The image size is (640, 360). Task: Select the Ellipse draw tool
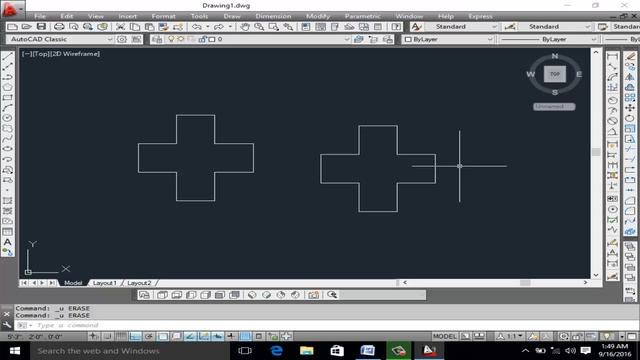tap(7, 149)
